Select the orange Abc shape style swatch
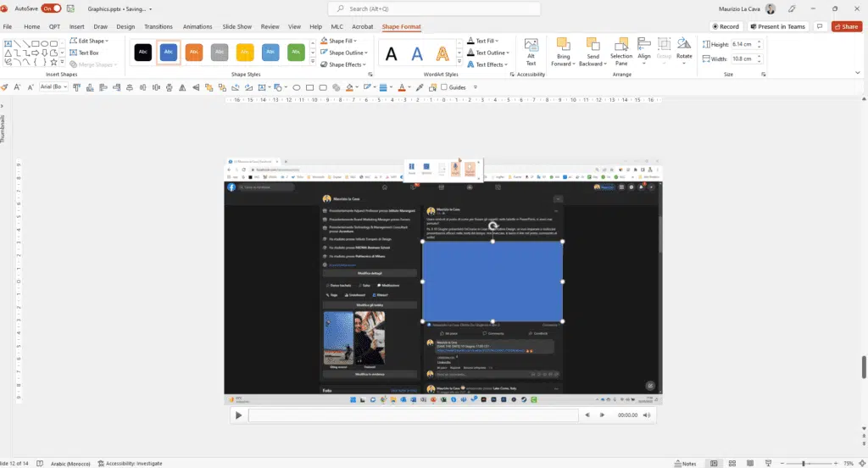The height and width of the screenshot is (468, 868). (194, 53)
